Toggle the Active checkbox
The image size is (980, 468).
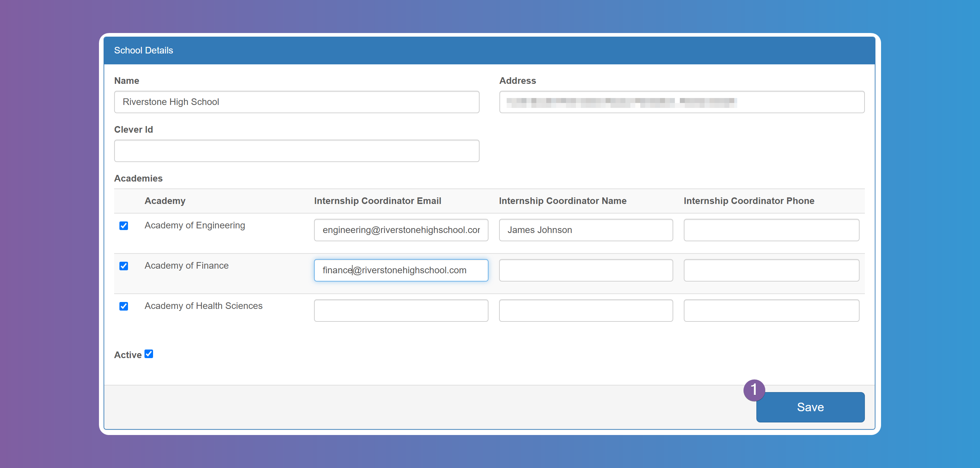149,354
